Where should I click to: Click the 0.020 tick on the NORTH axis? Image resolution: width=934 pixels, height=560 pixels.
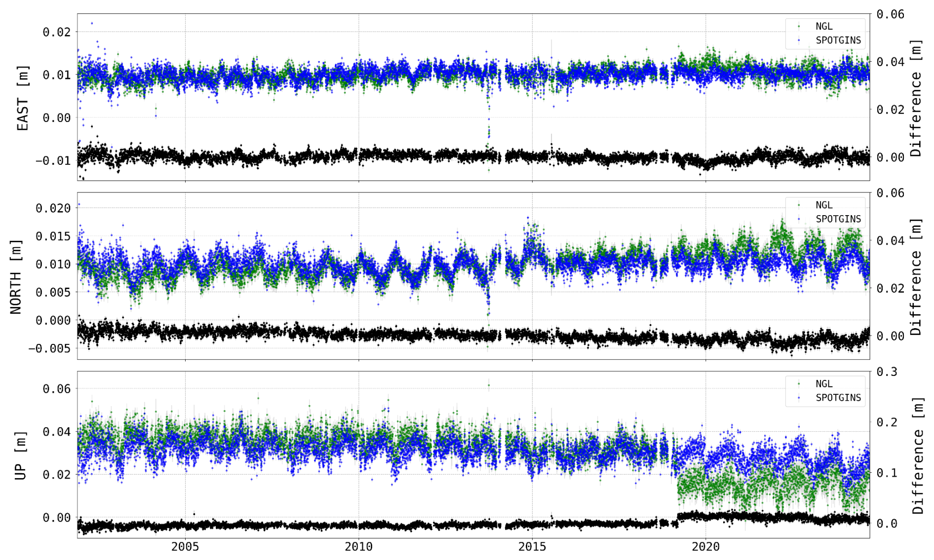(53, 208)
